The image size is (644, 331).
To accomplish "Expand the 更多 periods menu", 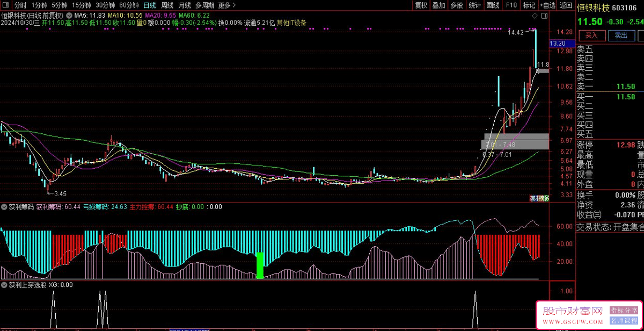I will (227, 5).
